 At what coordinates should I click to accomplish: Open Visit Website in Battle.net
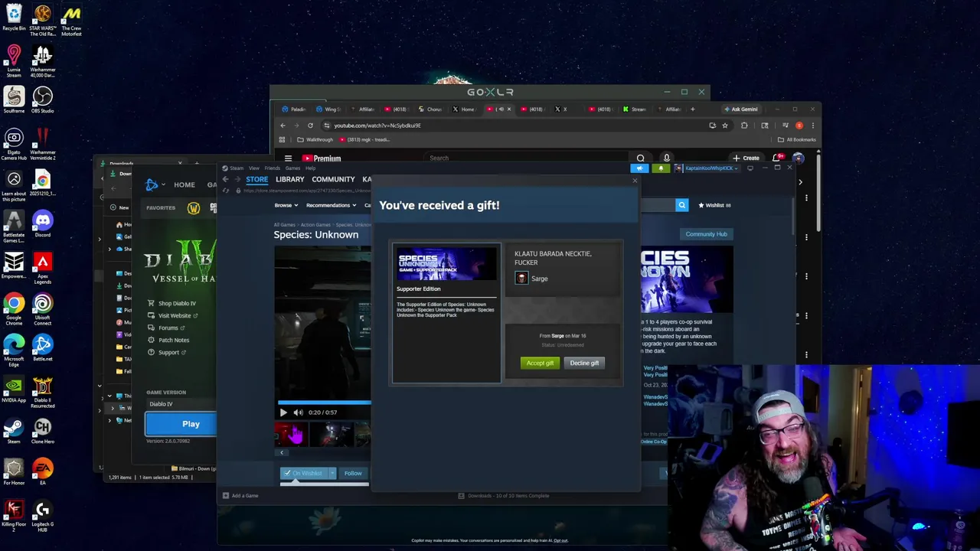[x=173, y=315]
